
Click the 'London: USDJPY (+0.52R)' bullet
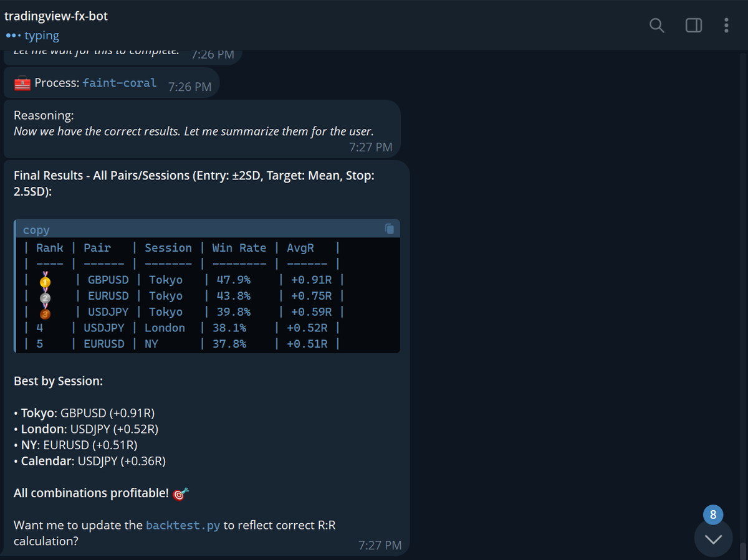86,429
